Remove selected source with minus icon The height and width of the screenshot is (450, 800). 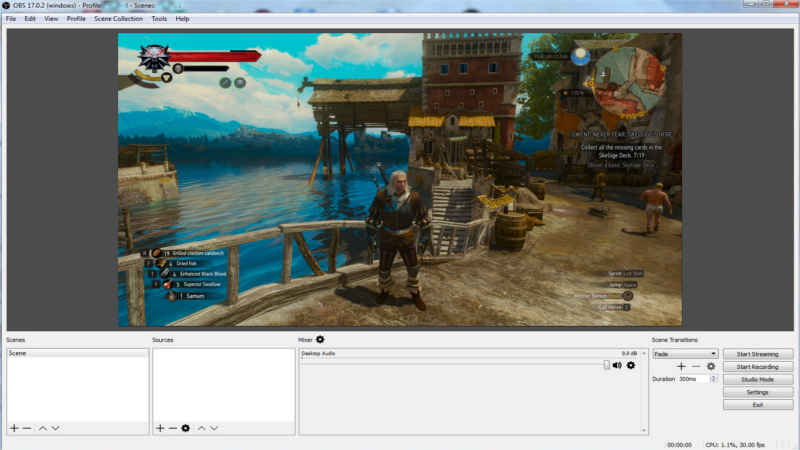[x=173, y=428]
